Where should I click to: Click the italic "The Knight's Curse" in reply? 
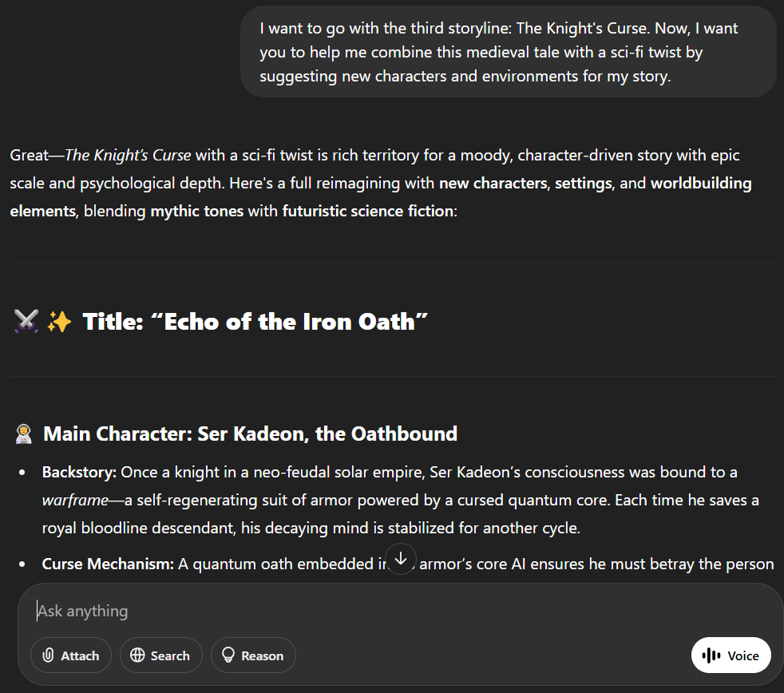[x=129, y=155]
